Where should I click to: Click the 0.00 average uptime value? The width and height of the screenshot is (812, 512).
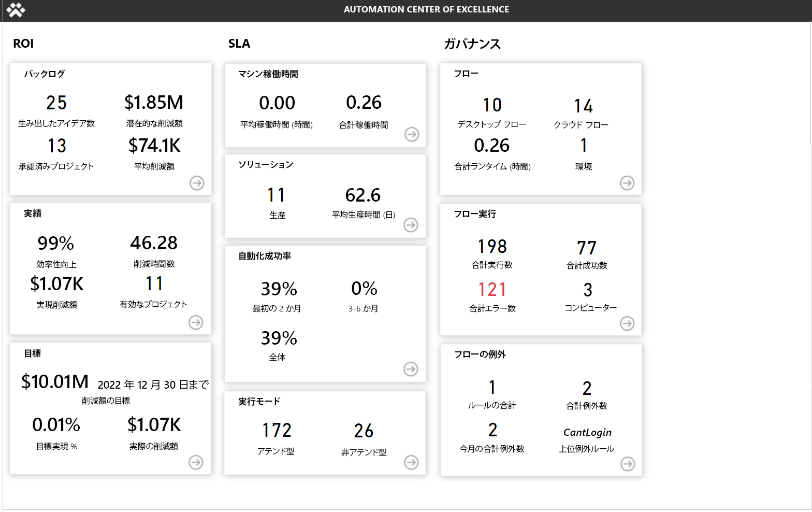tap(277, 103)
